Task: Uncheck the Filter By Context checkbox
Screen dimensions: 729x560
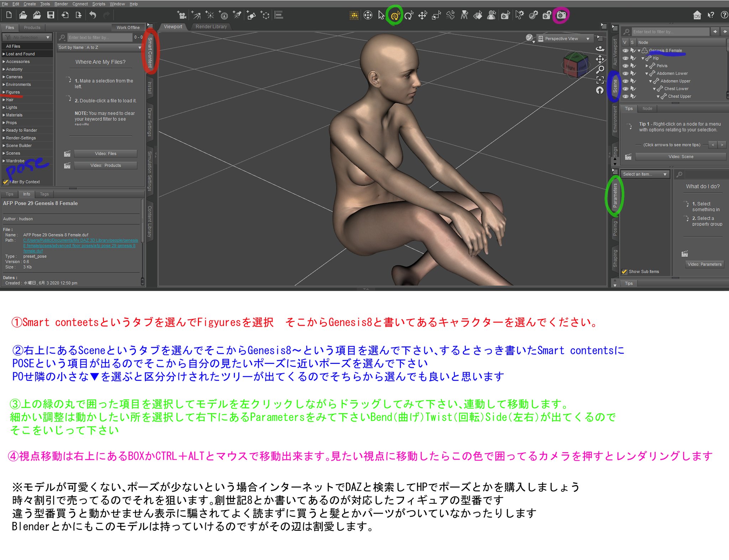Action: (5, 182)
